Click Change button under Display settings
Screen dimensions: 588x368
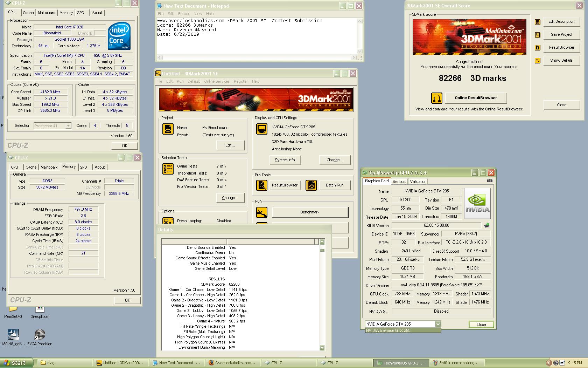point(335,160)
